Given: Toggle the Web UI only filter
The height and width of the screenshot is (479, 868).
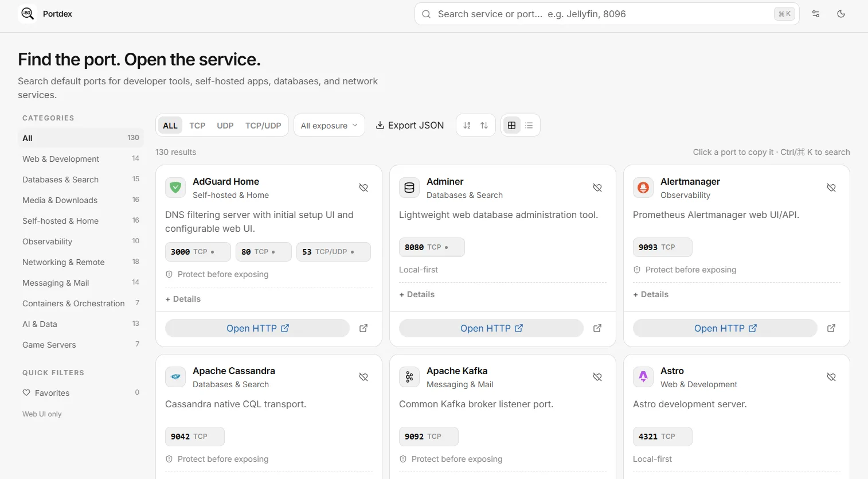Looking at the screenshot, I should pyautogui.click(x=42, y=414).
